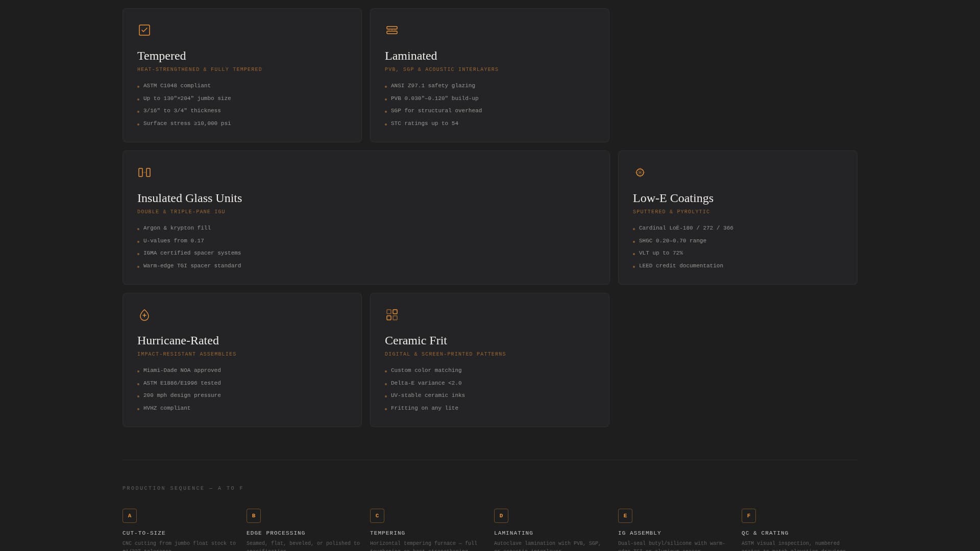The image size is (980, 551).
Task: Click the SHGC 0.20–0.70 range entry
Action: click(x=673, y=241)
